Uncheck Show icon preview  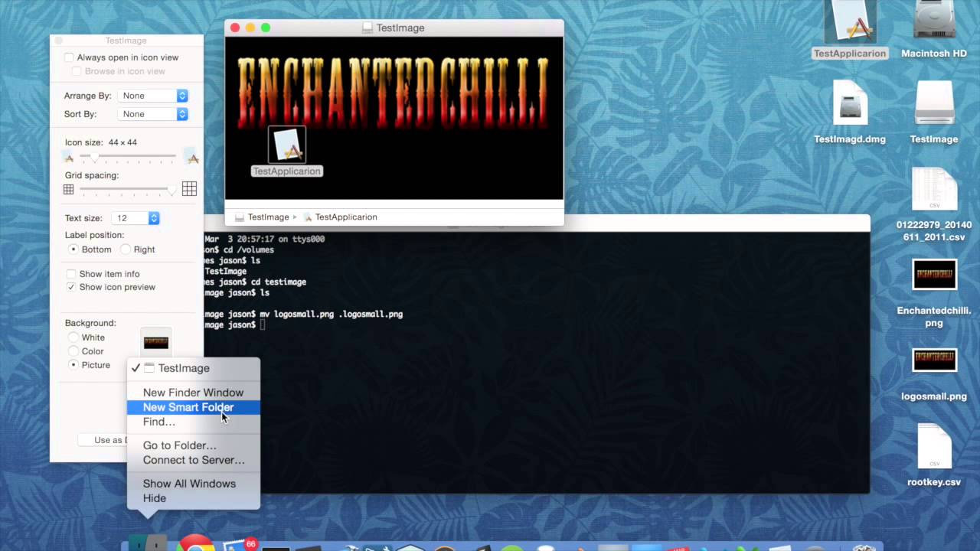tap(71, 287)
